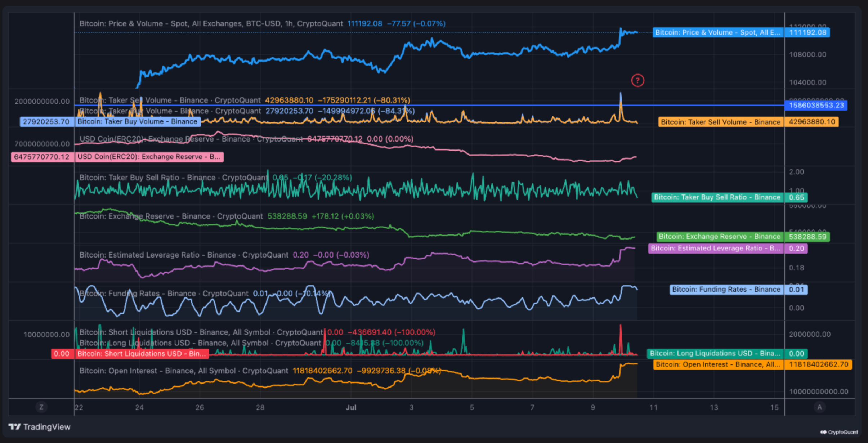Viewport: 868px width, 443px height.
Task: Select the 'Bitcoin: Short Liquidations USD' legend
Action: (202, 332)
